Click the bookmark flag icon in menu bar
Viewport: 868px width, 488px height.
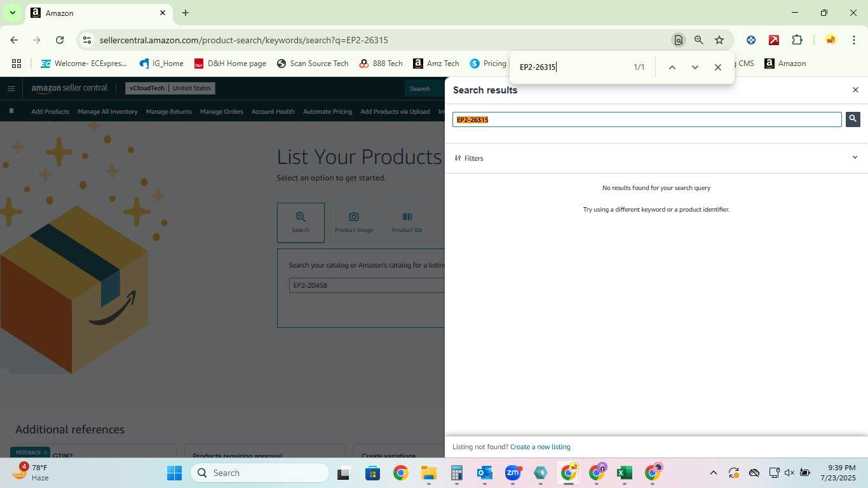coord(11,111)
